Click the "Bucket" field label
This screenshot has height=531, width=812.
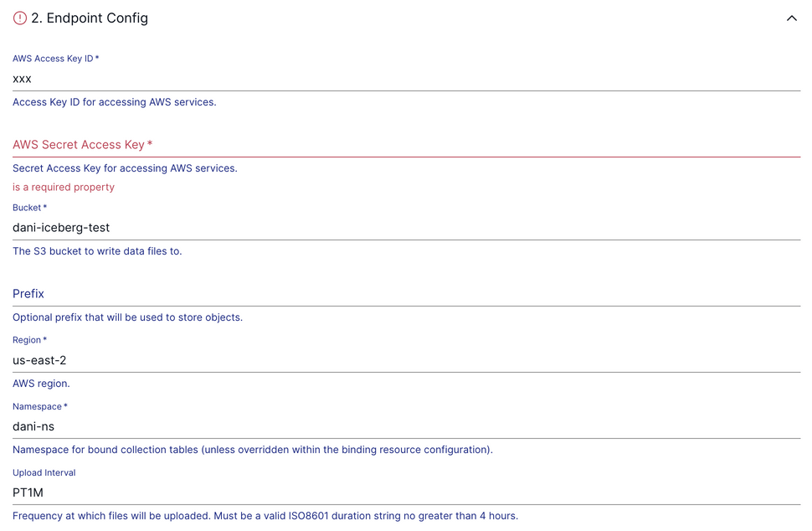coord(29,208)
